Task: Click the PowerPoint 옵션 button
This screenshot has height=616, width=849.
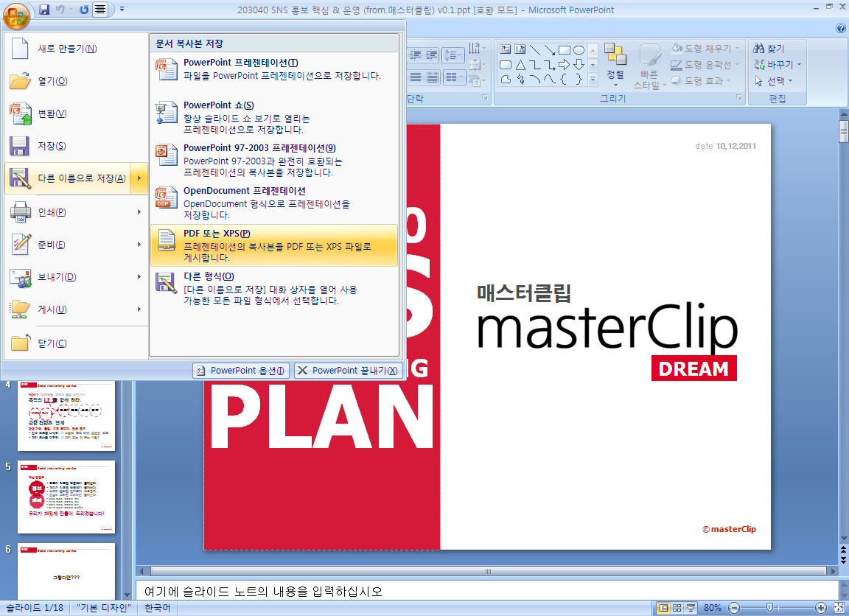Action: [x=241, y=370]
